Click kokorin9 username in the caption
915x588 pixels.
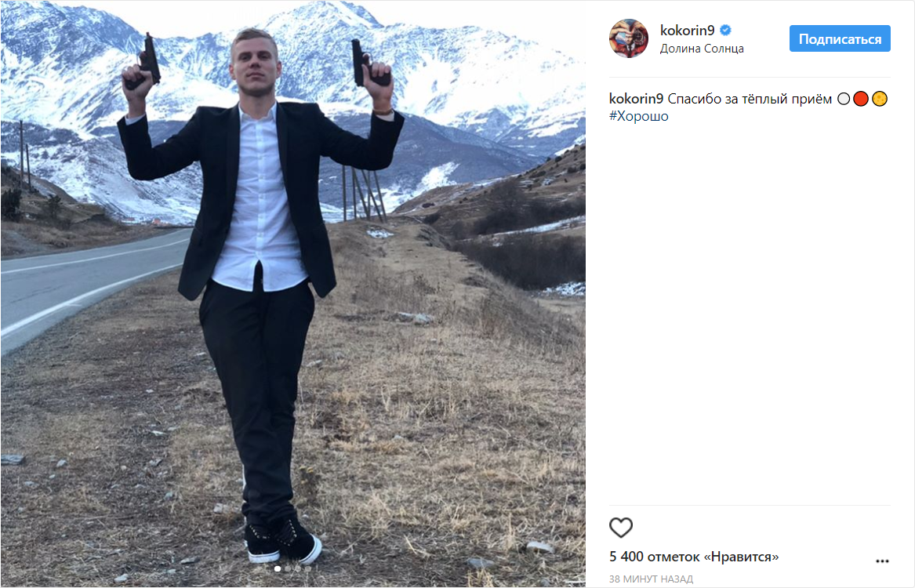(x=636, y=99)
